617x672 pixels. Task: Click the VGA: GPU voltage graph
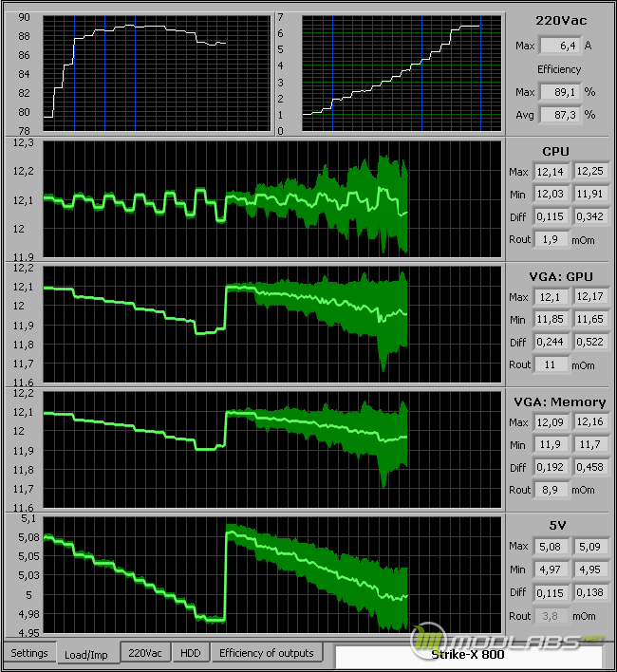point(272,325)
